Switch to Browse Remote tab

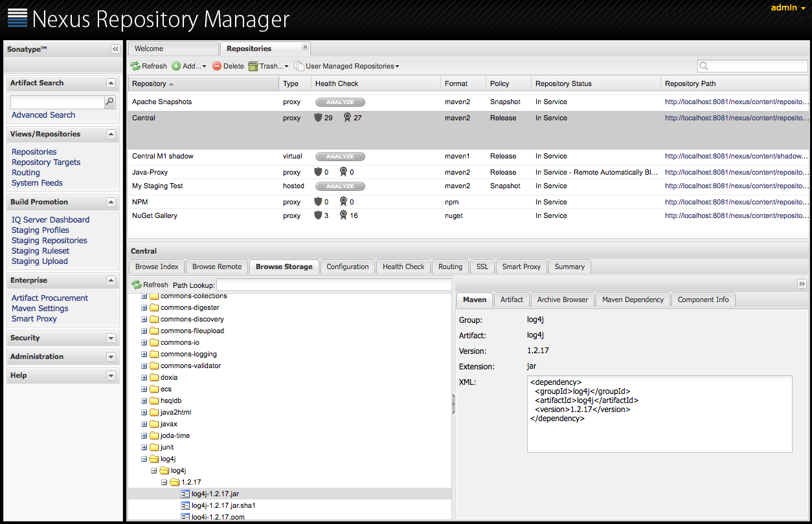pyautogui.click(x=217, y=267)
